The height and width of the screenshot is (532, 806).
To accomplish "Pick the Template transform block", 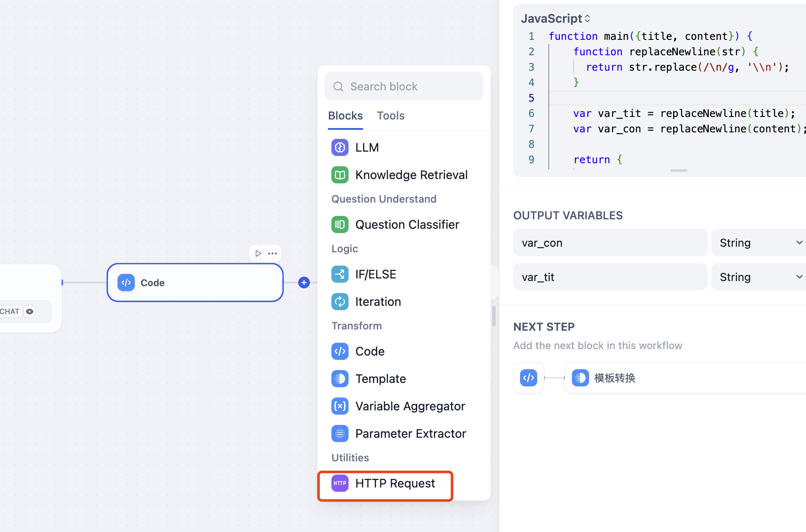I will coord(403,379).
